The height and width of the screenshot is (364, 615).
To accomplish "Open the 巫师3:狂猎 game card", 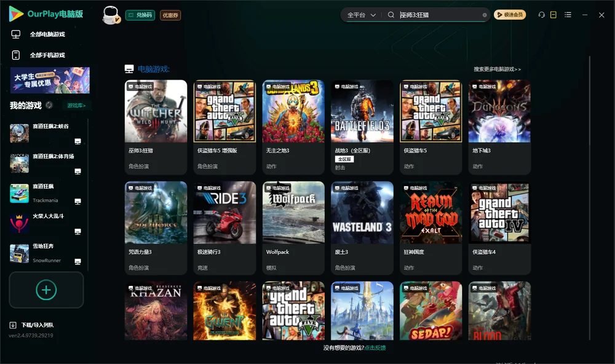I will click(156, 127).
